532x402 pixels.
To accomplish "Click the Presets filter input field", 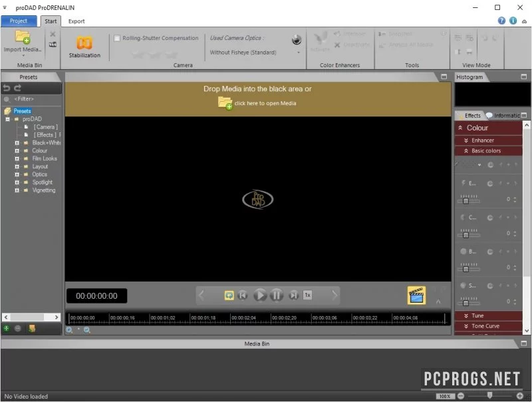I will tap(31, 99).
